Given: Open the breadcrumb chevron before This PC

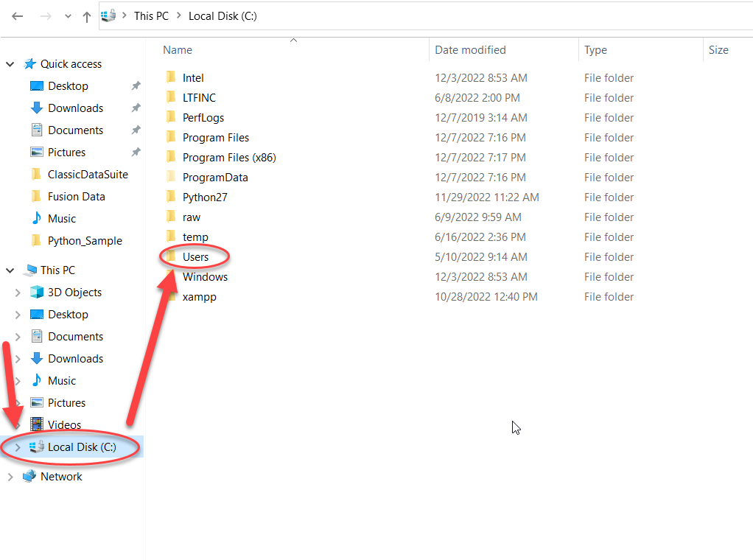Looking at the screenshot, I should coord(125,16).
